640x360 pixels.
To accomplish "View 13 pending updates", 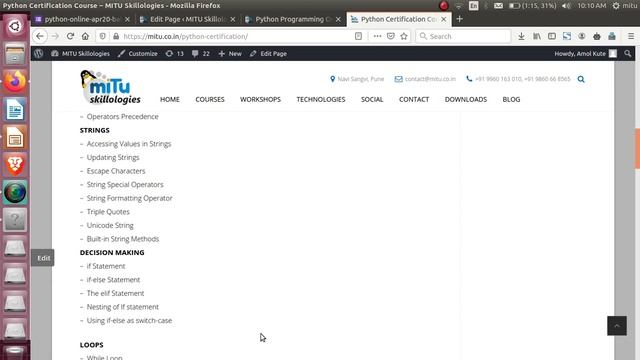I will click(x=175, y=53).
